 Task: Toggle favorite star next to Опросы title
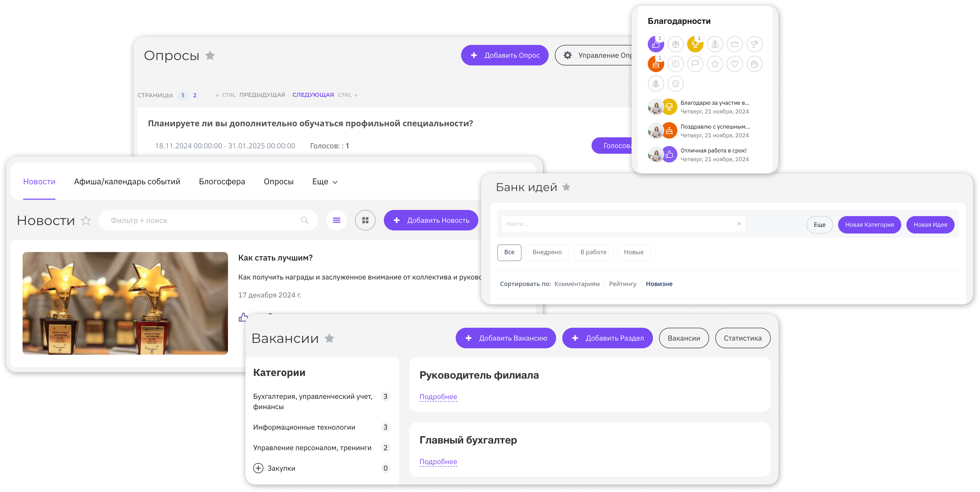[210, 56]
